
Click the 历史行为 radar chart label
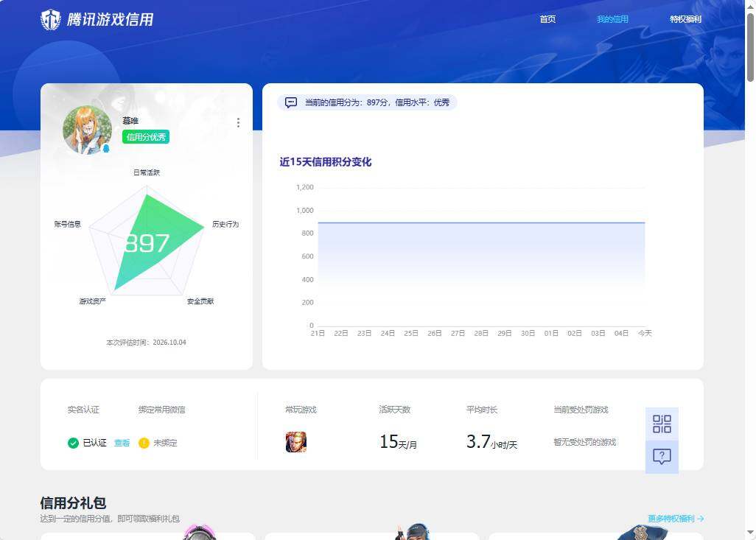tap(225, 224)
